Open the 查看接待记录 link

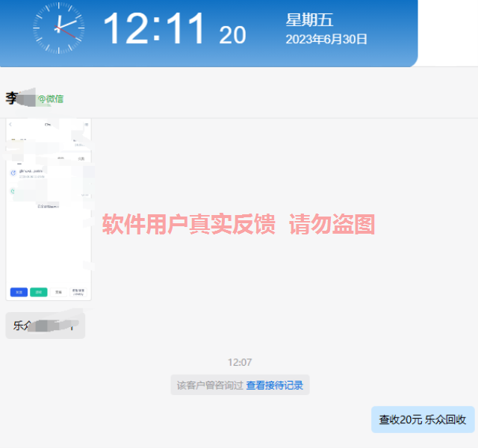point(275,385)
